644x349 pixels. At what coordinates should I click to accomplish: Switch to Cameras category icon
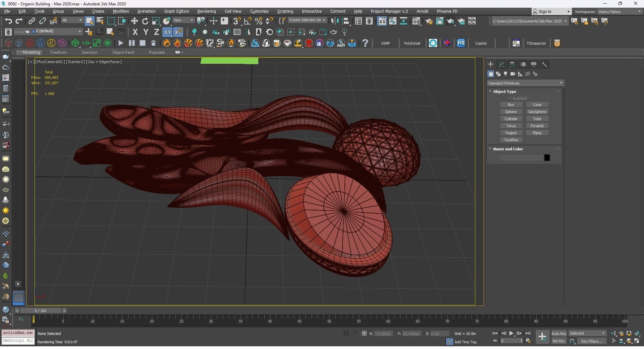tap(513, 74)
